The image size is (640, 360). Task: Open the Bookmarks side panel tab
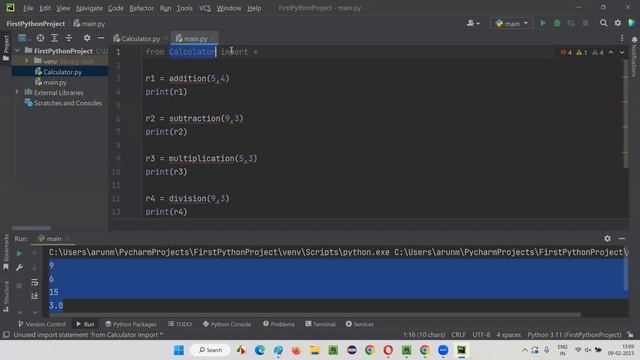[x=6, y=252]
